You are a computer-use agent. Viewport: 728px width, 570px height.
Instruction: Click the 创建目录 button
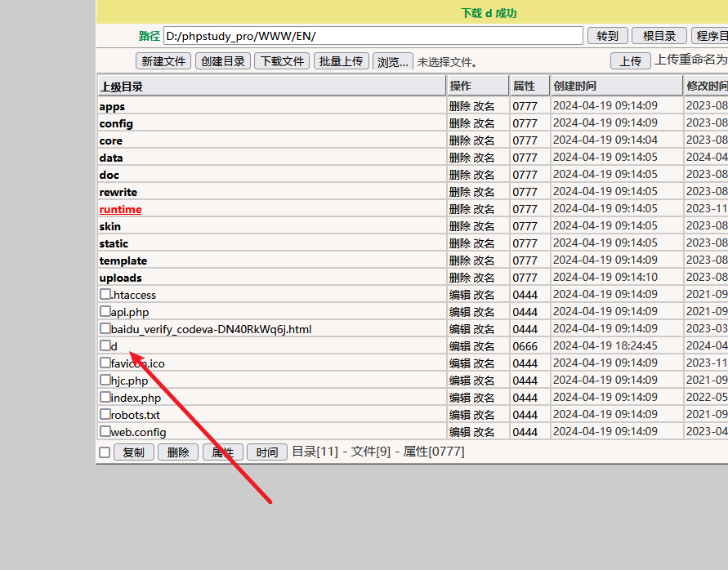pos(223,61)
